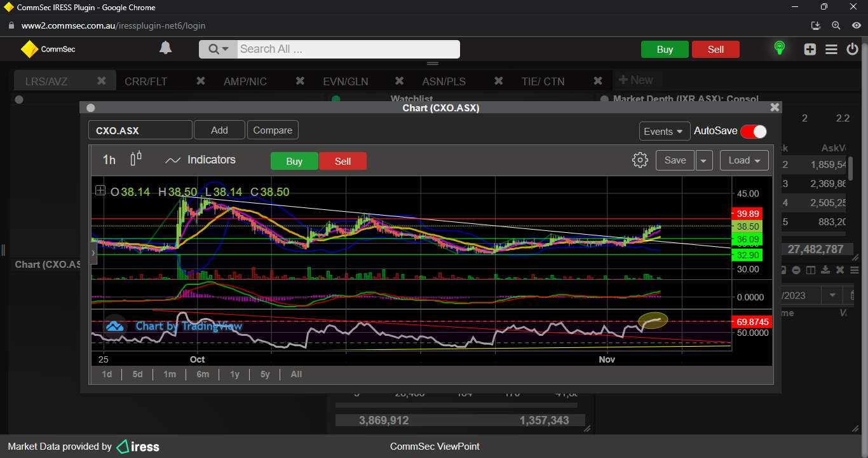This screenshot has width=868, height=458.
Task: Change the 1h chart interval
Action: click(x=109, y=160)
